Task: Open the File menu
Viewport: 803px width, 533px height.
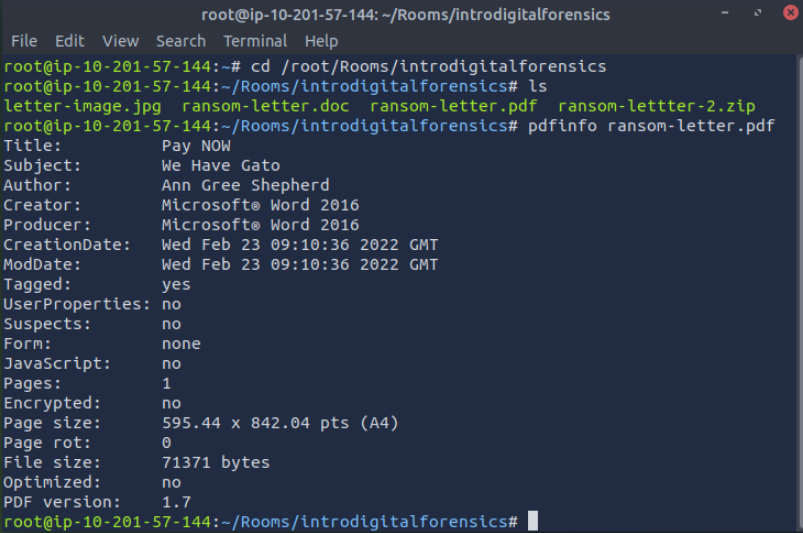Action: [x=23, y=41]
